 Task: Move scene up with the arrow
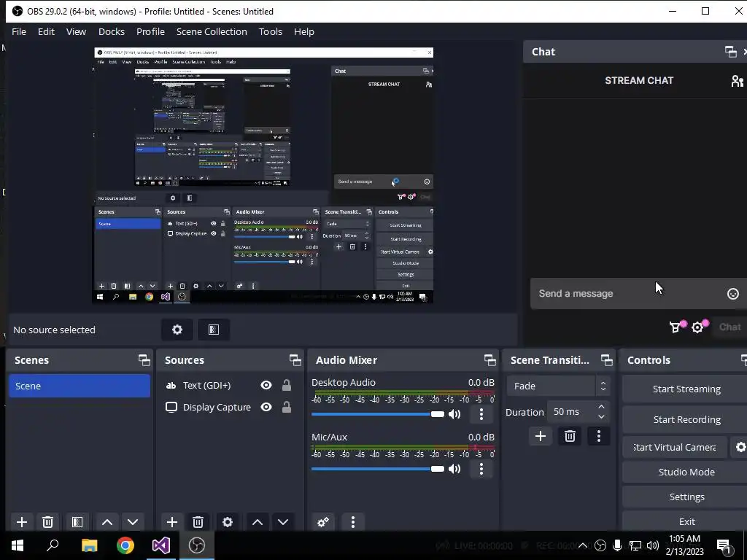(107, 522)
